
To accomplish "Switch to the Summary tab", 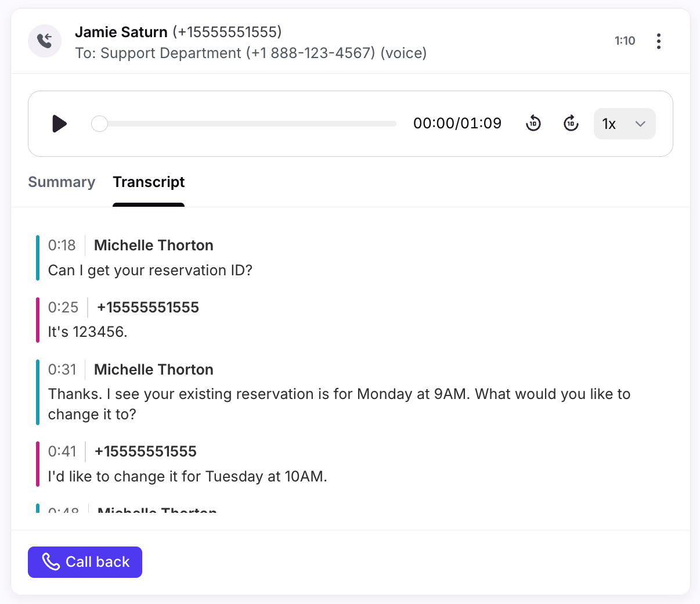I will 62,182.
